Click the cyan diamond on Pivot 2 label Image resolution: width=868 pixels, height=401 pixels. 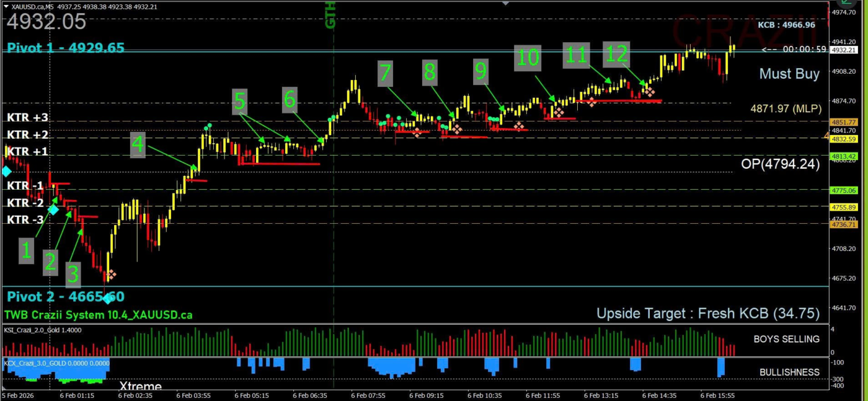pyautogui.click(x=108, y=299)
